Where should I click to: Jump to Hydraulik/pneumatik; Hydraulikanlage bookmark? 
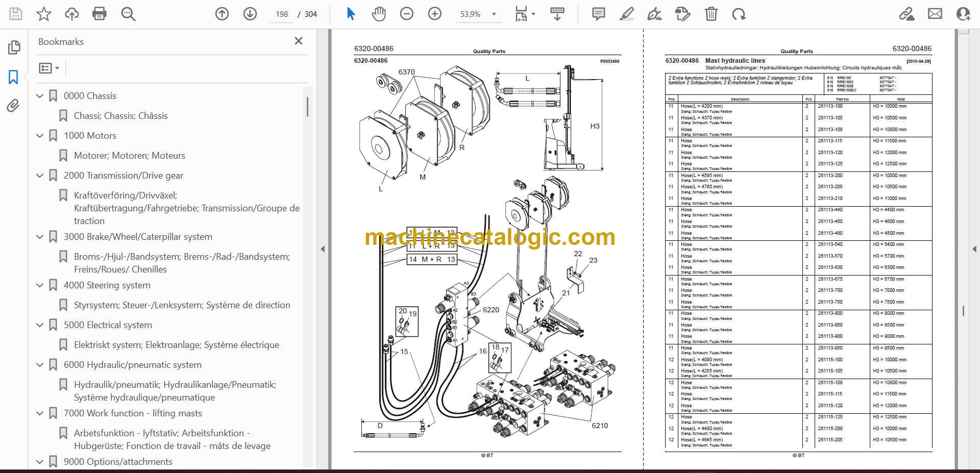[x=175, y=391]
